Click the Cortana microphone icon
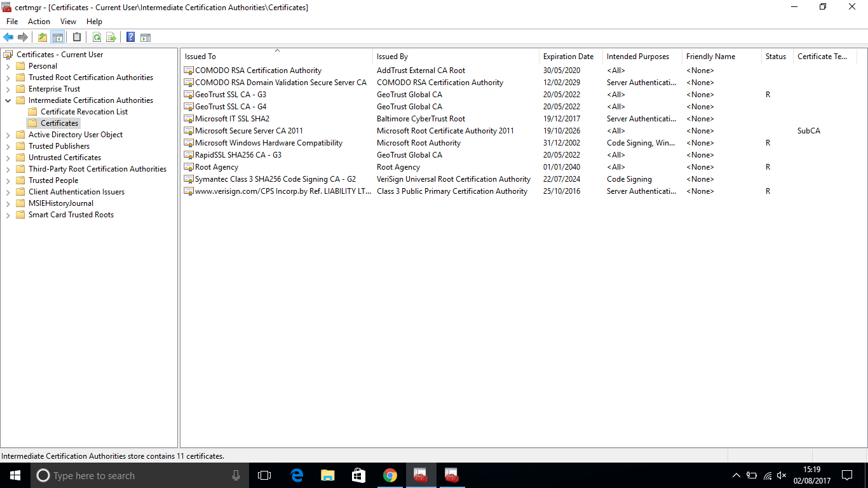This screenshot has height=488, width=868. click(x=236, y=475)
